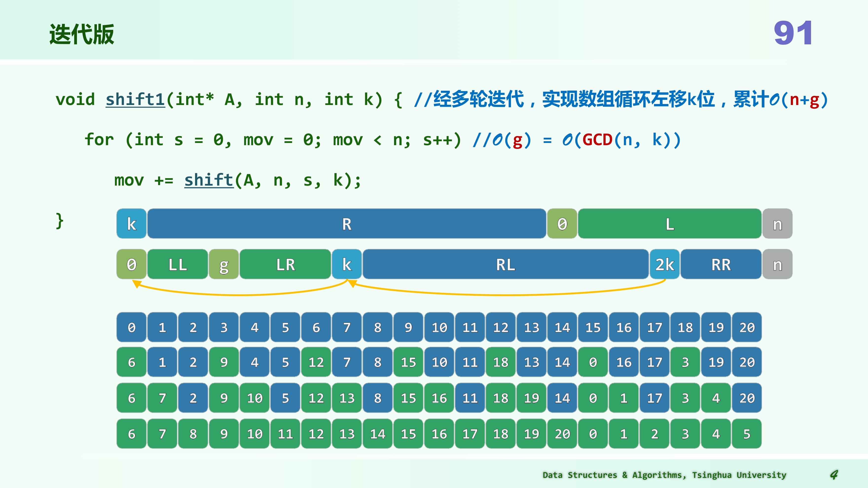Click the underlined shift function call
Image resolution: width=868 pixels, height=488 pixels.
[209, 180]
